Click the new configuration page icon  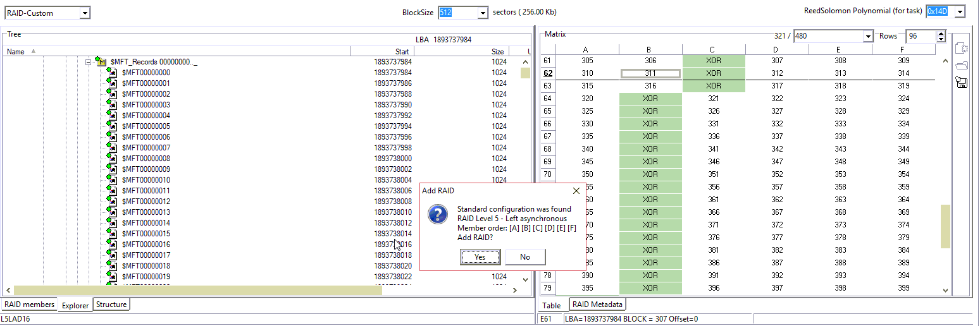(x=962, y=48)
